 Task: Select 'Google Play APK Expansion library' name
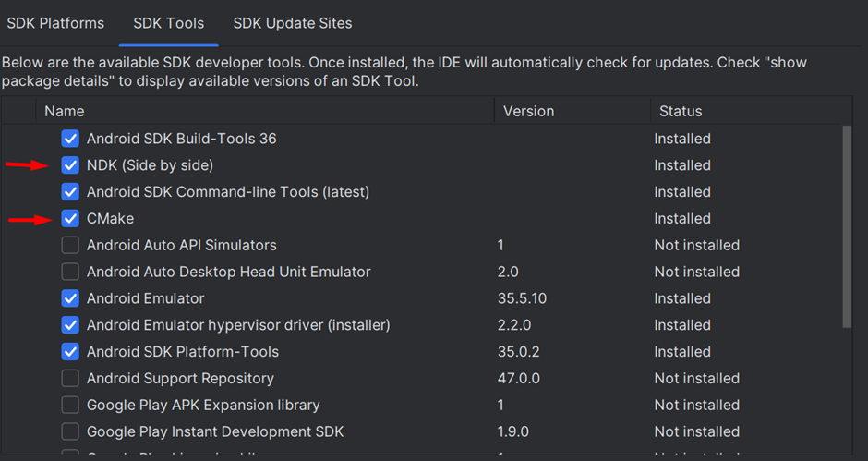(203, 405)
